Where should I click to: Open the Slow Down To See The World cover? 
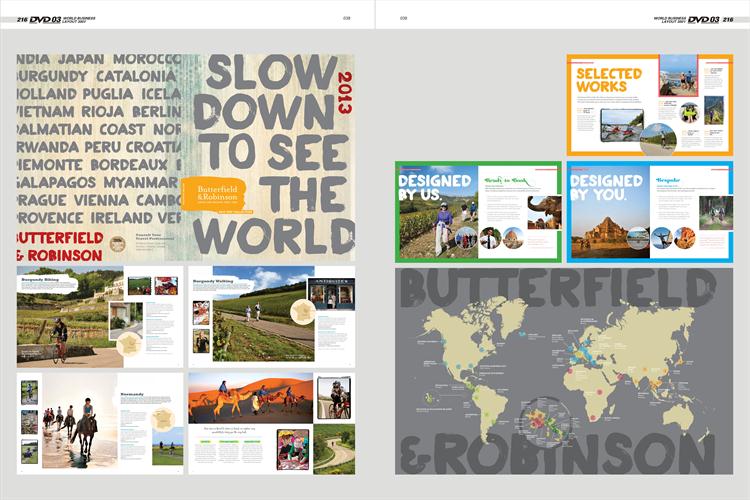click(185, 157)
